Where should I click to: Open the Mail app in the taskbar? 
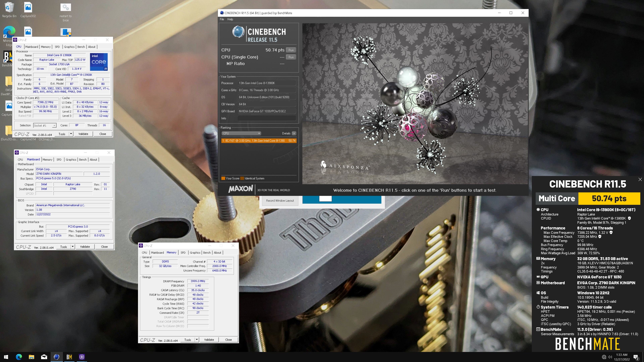[44, 357]
